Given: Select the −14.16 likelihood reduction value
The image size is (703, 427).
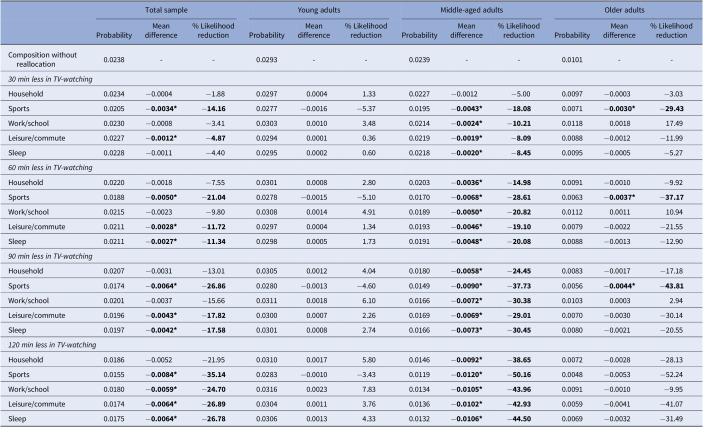Looking at the screenshot, I should coord(213,109).
